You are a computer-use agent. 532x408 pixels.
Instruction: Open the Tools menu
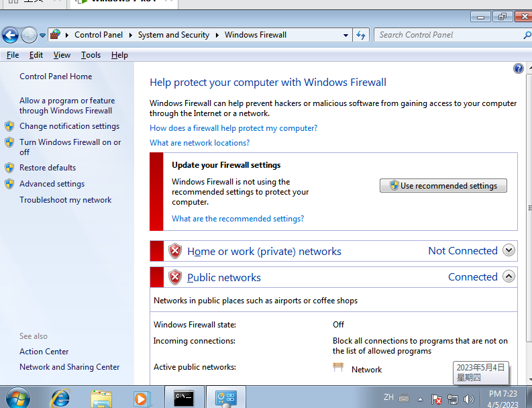[x=91, y=55]
